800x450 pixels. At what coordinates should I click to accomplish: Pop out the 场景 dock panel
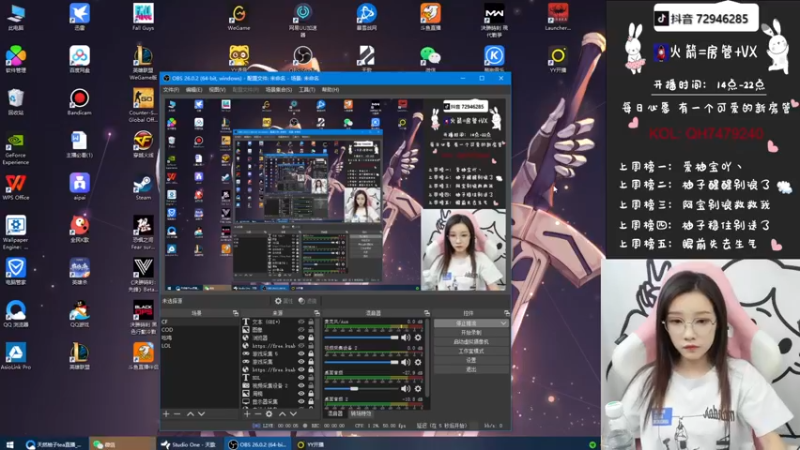(x=235, y=313)
